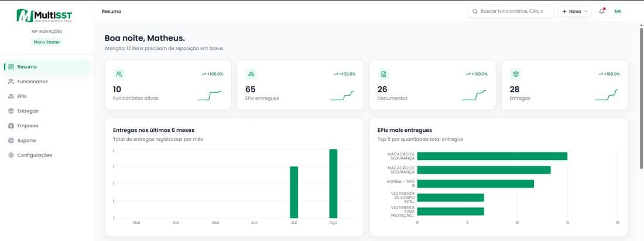The image size is (644, 241).
Task: Click the VESTIMENTA DE CORPO INTE... bar
Action: [451, 198]
